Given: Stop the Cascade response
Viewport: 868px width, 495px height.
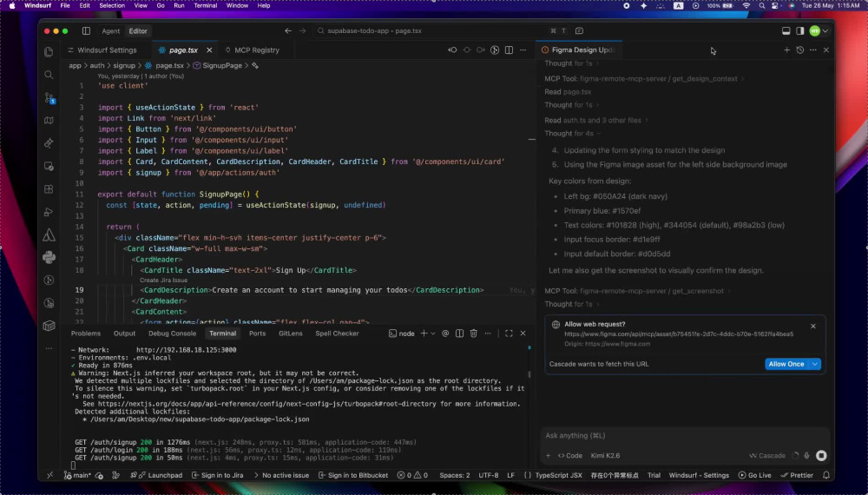Looking at the screenshot, I should 821,456.
